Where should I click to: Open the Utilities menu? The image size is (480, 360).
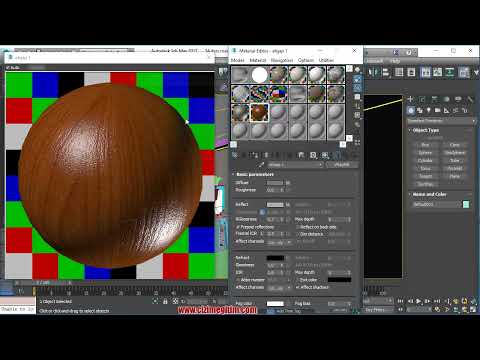(x=326, y=60)
